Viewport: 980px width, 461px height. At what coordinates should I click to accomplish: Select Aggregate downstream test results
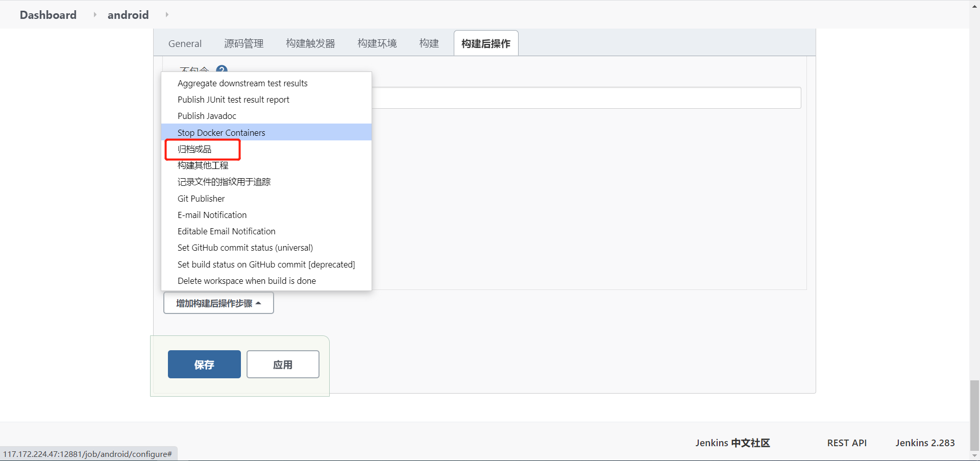(266, 83)
